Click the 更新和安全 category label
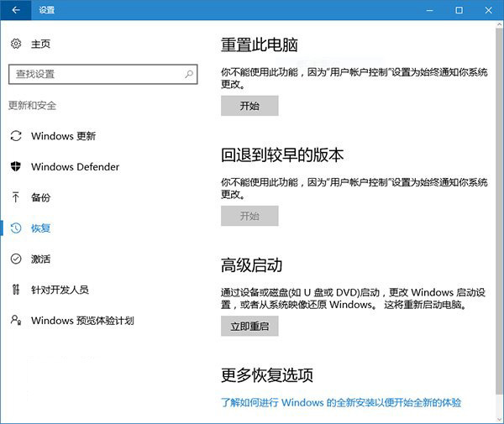 coord(32,105)
